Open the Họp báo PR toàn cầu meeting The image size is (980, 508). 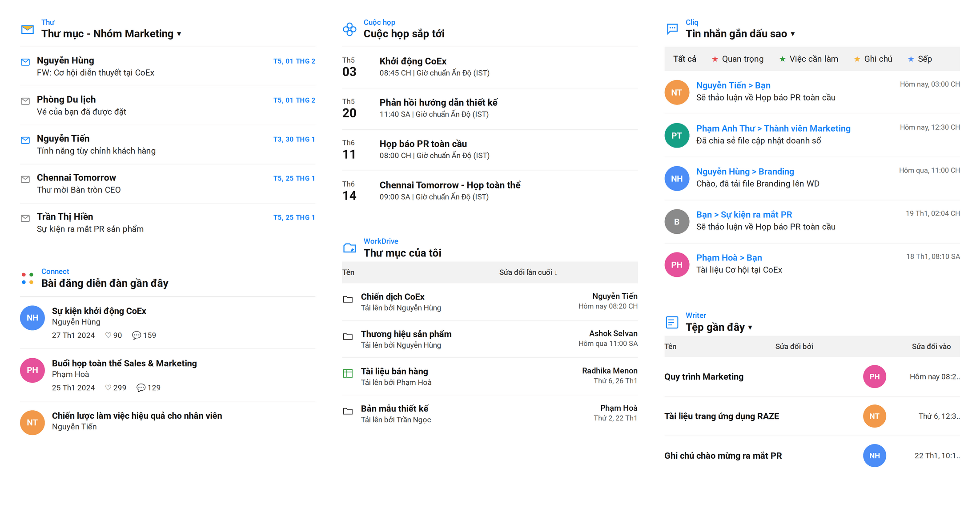pyautogui.click(x=490, y=150)
